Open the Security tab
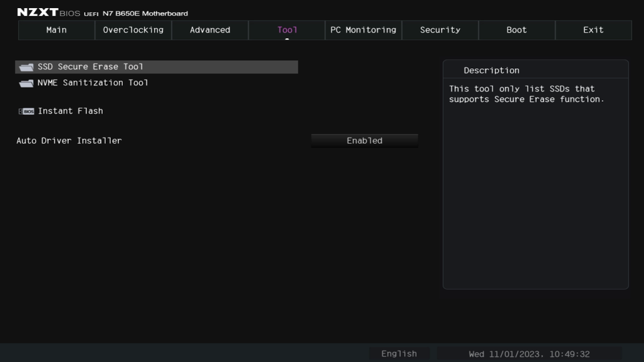The image size is (644, 362). (440, 30)
